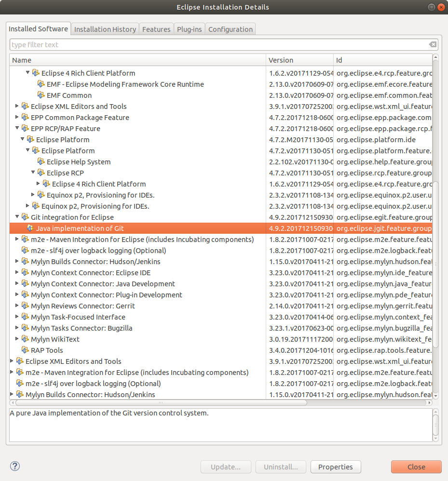Screen dimensions: 448x481
Task: Open help with the question mark icon
Action: [15, 466]
